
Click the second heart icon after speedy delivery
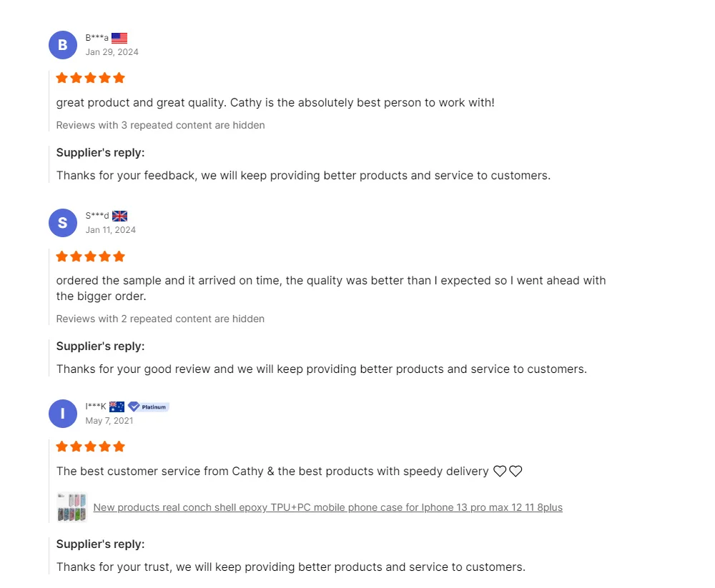coord(516,471)
